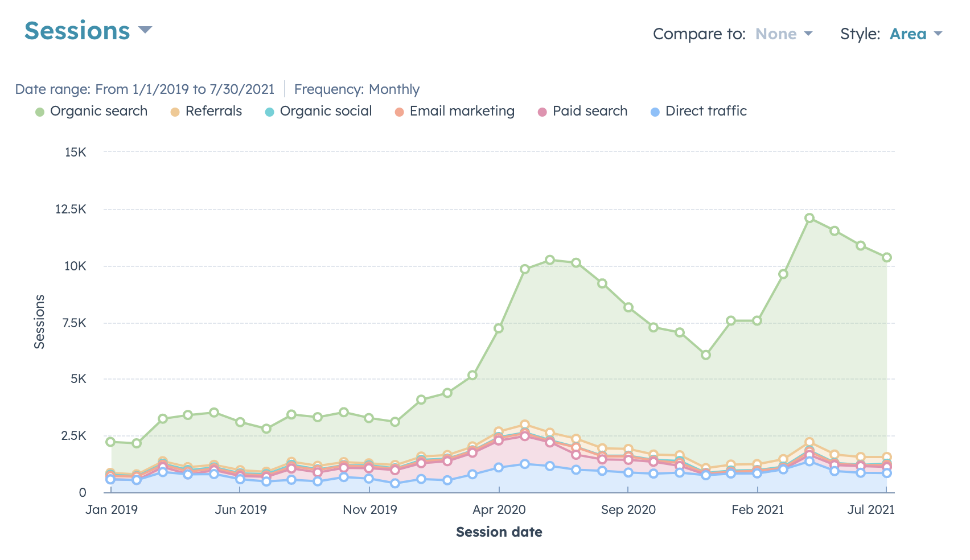
Task: Click the Referrals legend dot
Action: click(x=175, y=111)
